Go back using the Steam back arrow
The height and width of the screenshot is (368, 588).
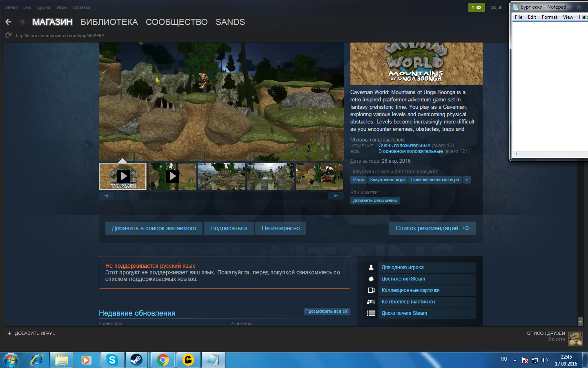tap(9, 22)
